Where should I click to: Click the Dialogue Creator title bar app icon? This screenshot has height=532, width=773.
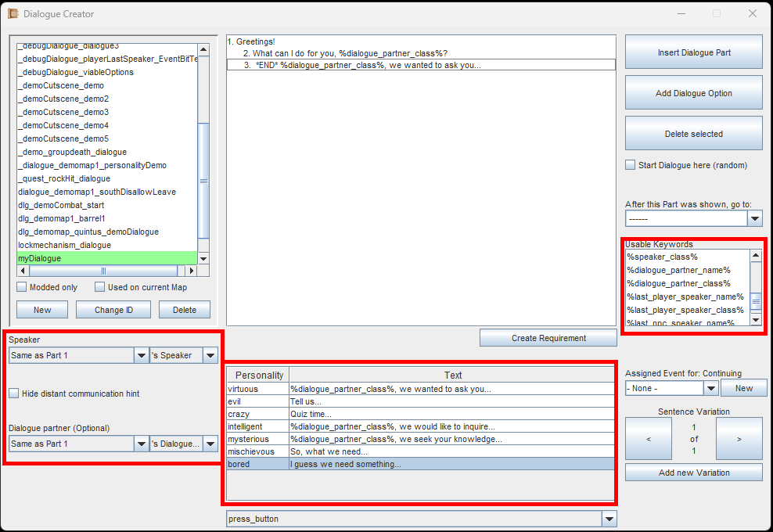(x=13, y=13)
